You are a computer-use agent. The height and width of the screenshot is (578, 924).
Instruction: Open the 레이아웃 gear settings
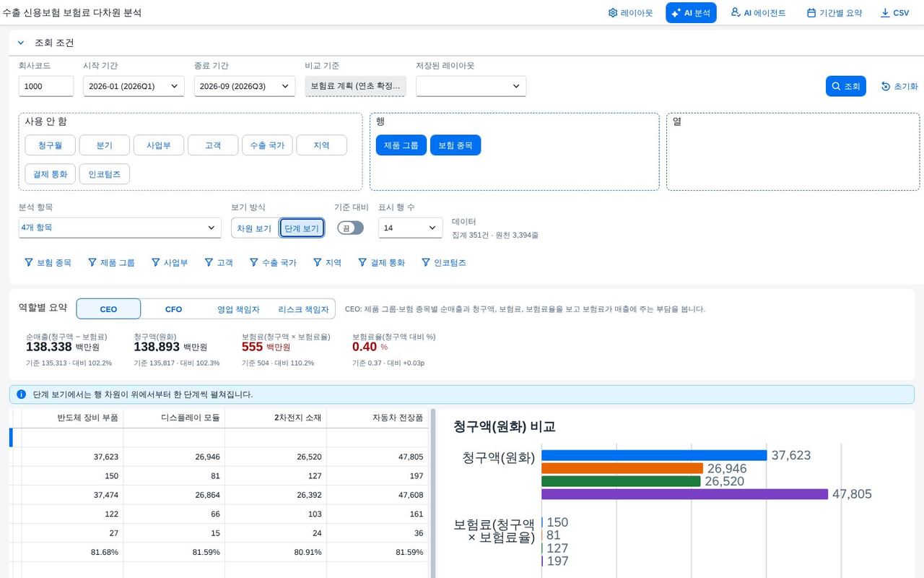tap(630, 13)
